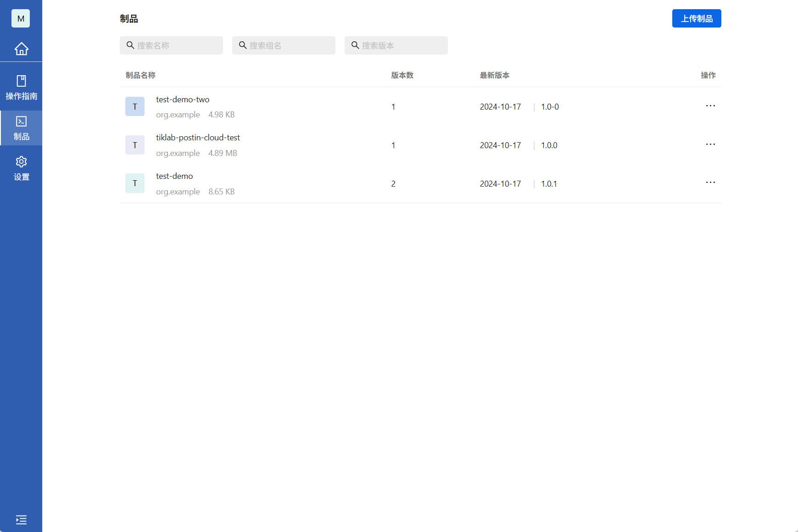Click the T avatar of tiklab-postin-cloud-test

(x=135, y=145)
